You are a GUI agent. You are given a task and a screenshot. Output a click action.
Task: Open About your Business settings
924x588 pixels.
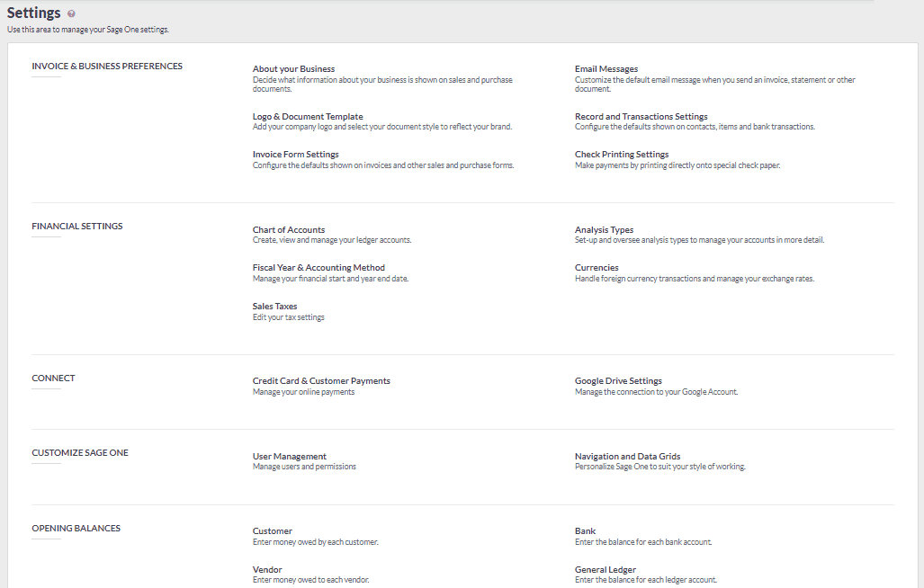tap(292, 68)
